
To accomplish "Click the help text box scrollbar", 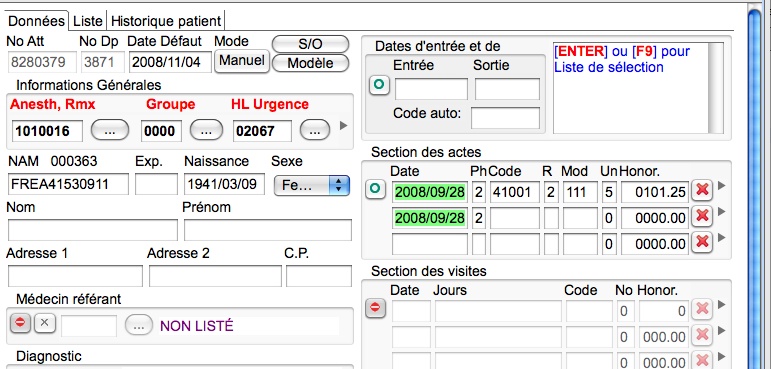I will (x=715, y=88).
